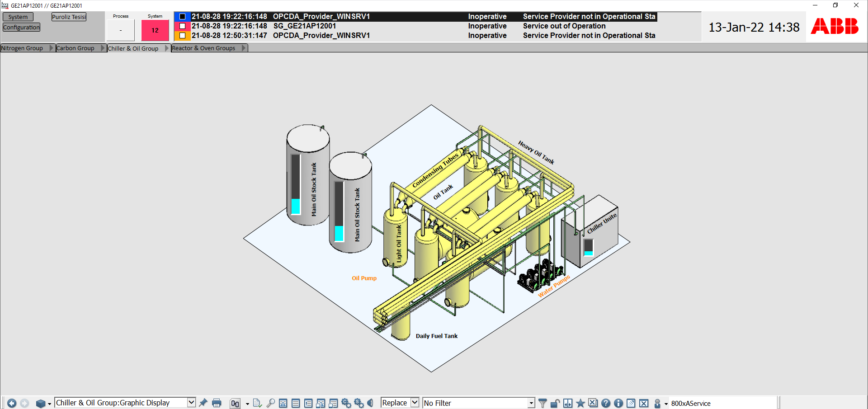The height and width of the screenshot is (409, 868).
Task: Tick the checkbox of SG_GE21AP12001 alarm
Action: point(183,26)
